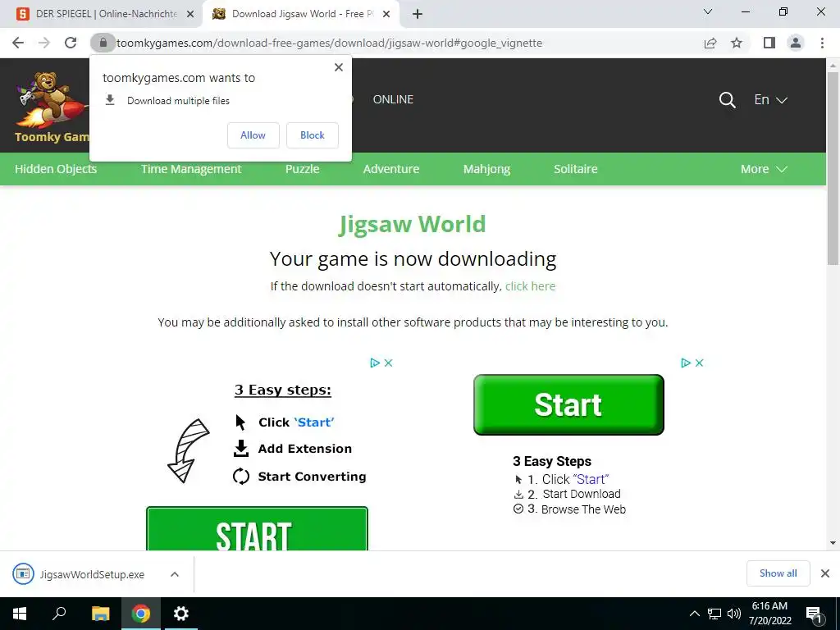Click the glossy green Start button
This screenshot has height=630, width=840.
pyautogui.click(x=568, y=404)
